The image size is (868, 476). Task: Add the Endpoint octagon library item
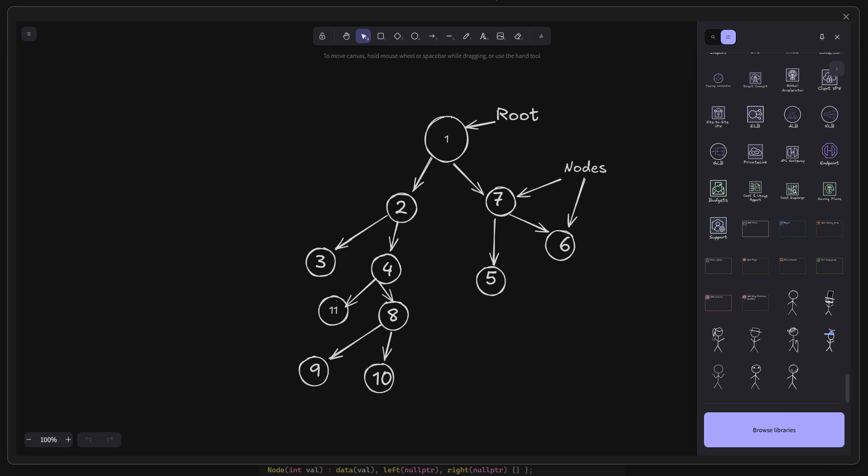[829, 154]
